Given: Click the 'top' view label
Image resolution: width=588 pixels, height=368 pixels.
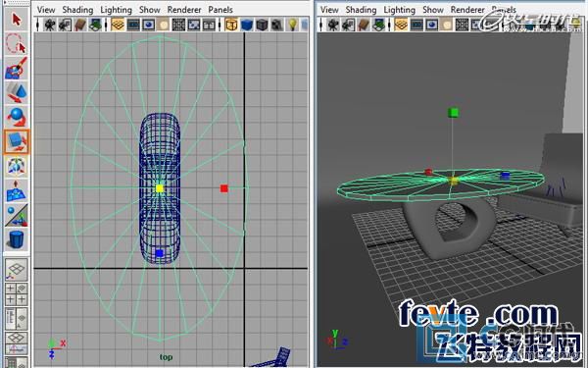Looking at the screenshot, I should point(167,357).
